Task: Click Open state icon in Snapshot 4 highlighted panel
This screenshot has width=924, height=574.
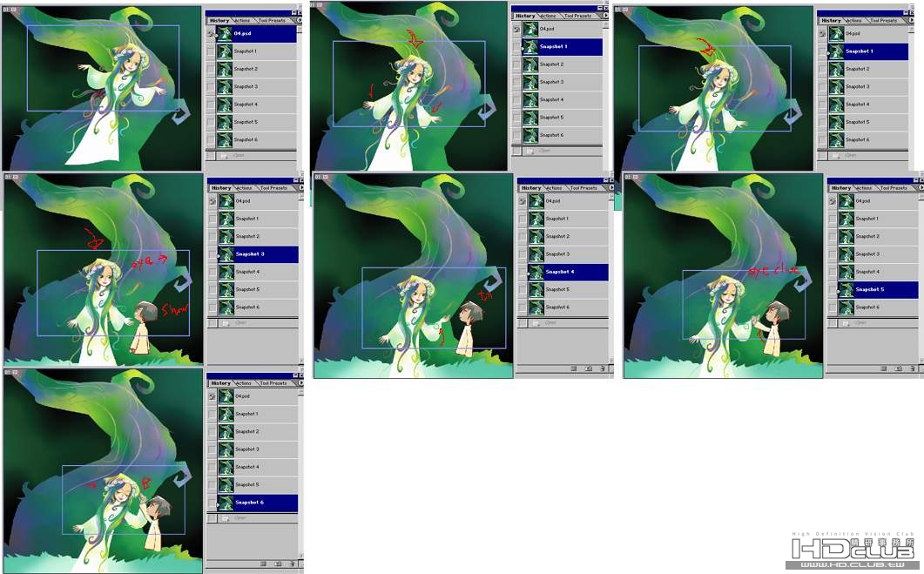Action: [x=536, y=323]
